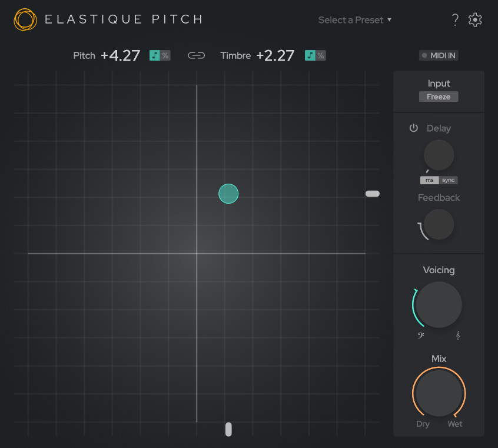The height and width of the screenshot is (448, 498).
Task: Set Timbre display to note mode
Action: (x=311, y=55)
